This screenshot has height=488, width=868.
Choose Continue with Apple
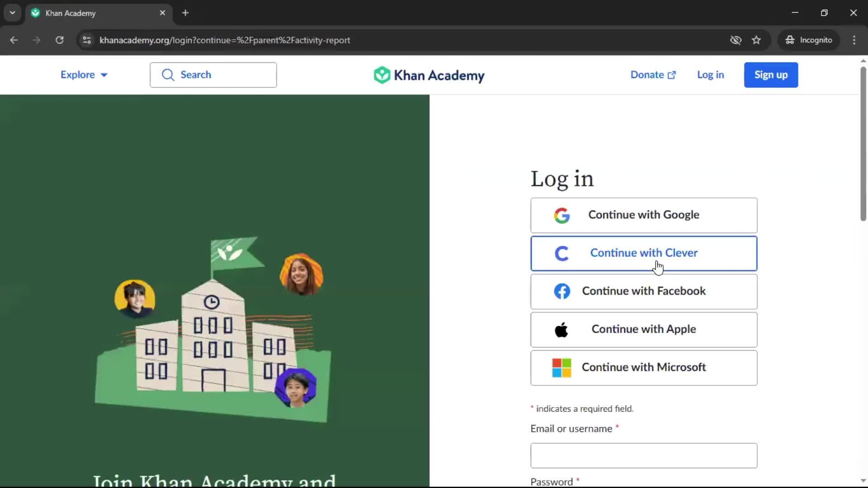pos(644,329)
